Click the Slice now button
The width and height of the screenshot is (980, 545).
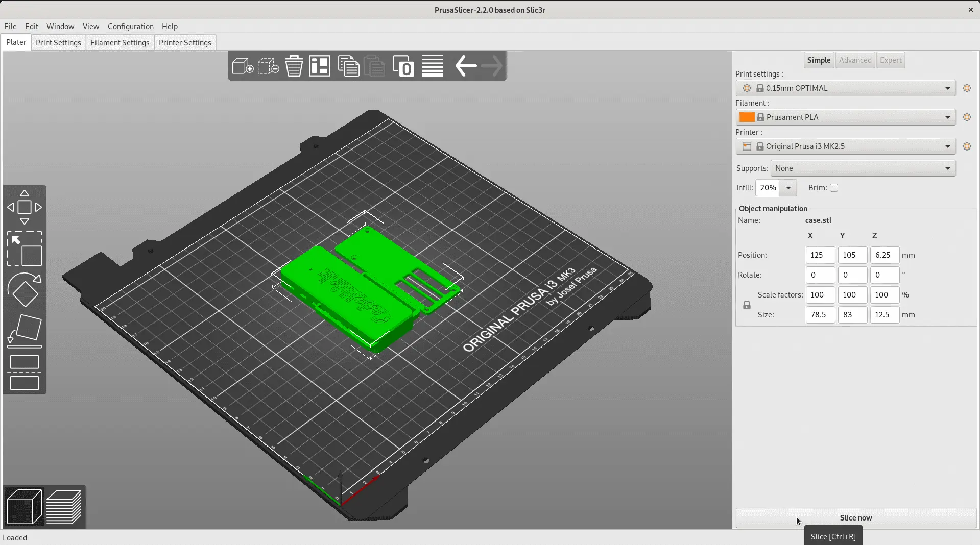(856, 518)
